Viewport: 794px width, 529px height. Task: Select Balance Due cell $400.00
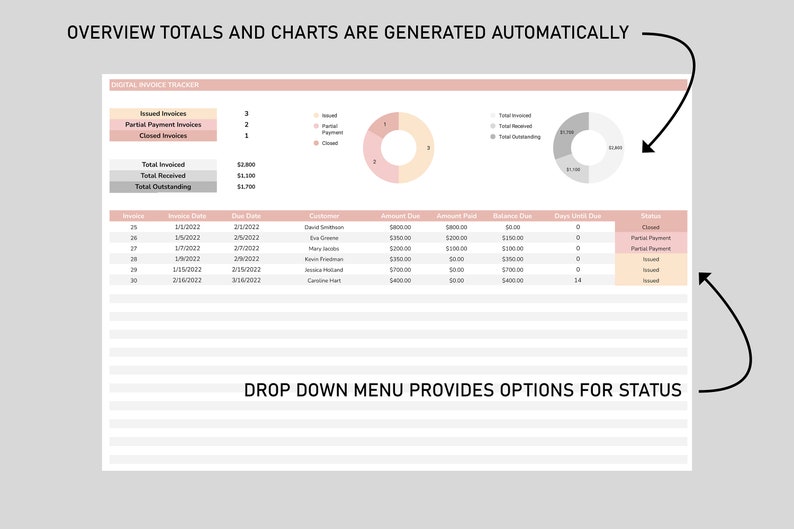pos(512,280)
